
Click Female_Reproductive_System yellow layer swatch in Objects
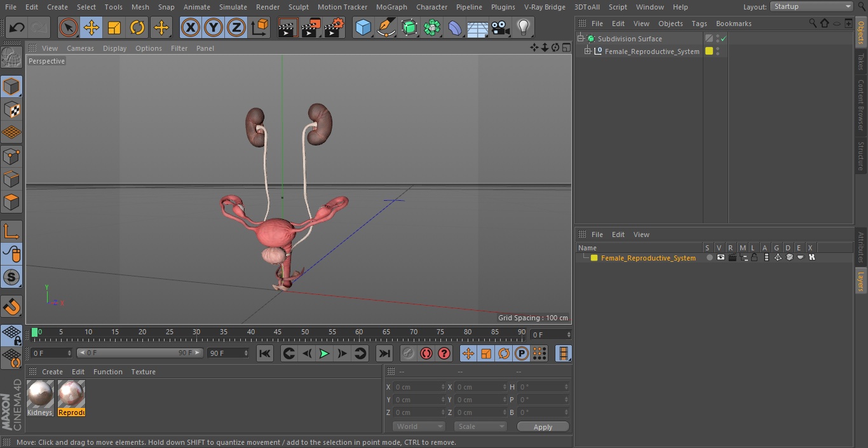pyautogui.click(x=709, y=51)
